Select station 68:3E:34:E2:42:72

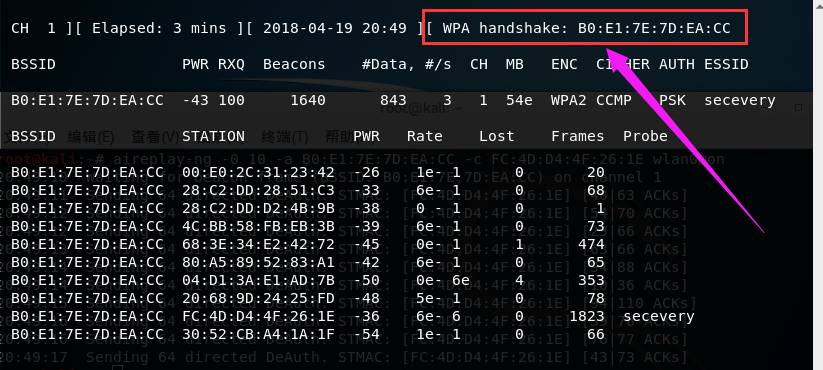[x=258, y=245]
